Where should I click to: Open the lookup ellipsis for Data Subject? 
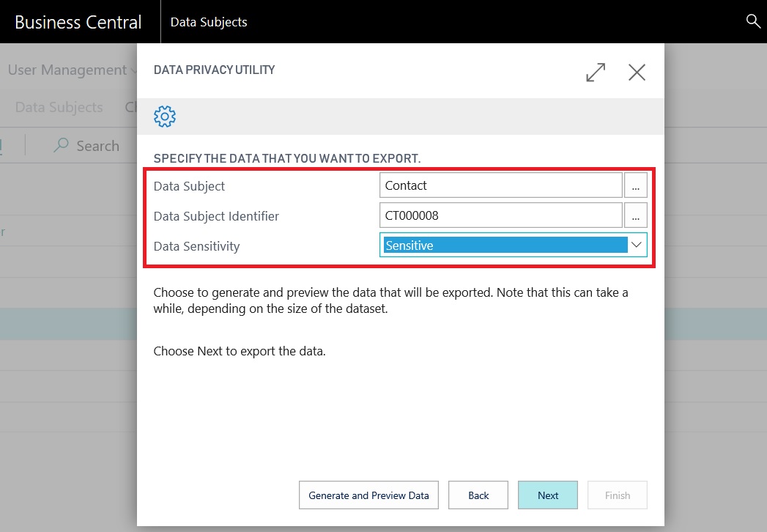pos(635,186)
